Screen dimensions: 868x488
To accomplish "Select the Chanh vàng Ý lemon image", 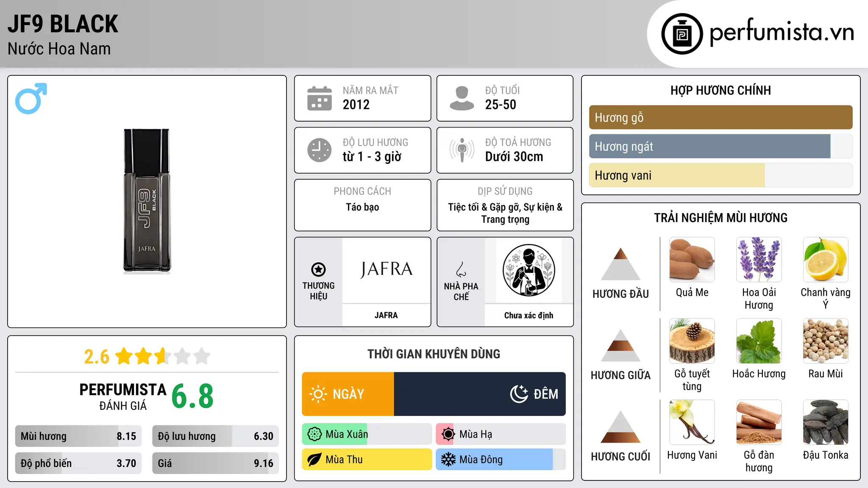I will pyautogui.click(x=826, y=260).
